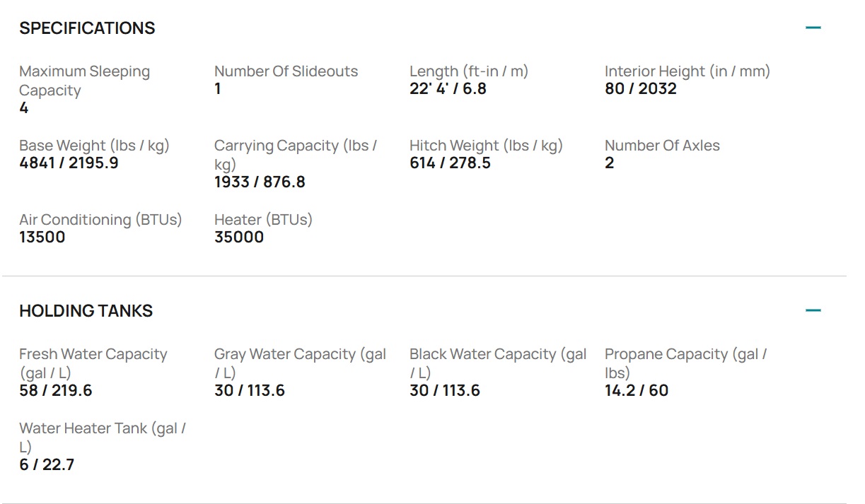Click the Fresh Water Capacity value 58 / 219.6
865x504 pixels.
coord(56,391)
